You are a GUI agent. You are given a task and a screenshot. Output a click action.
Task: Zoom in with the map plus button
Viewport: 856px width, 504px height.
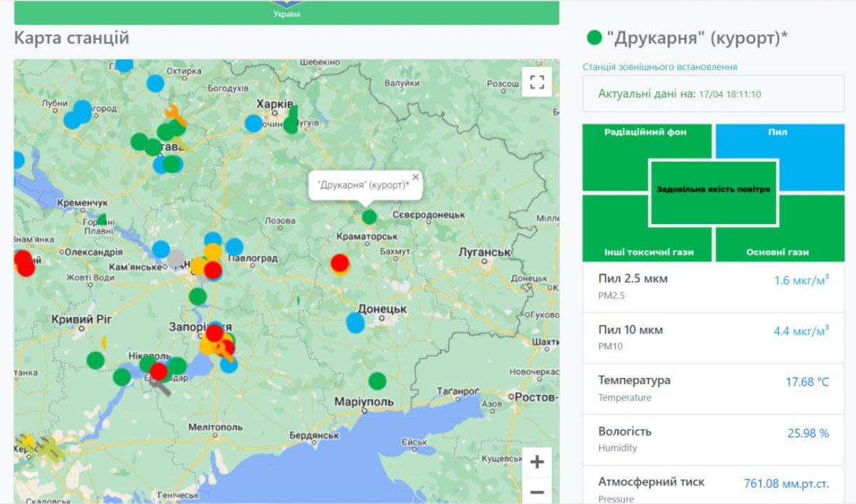[537, 462]
